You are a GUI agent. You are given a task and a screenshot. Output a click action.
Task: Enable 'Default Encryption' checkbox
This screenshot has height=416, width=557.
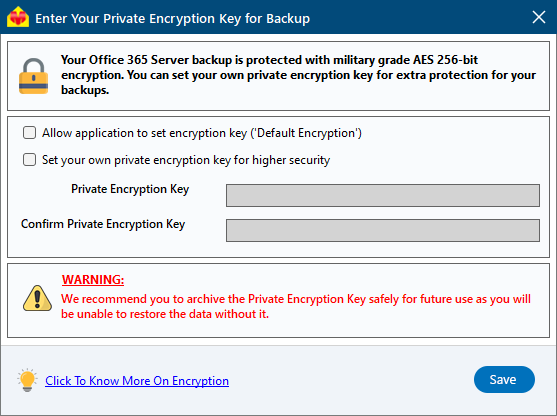(x=29, y=133)
